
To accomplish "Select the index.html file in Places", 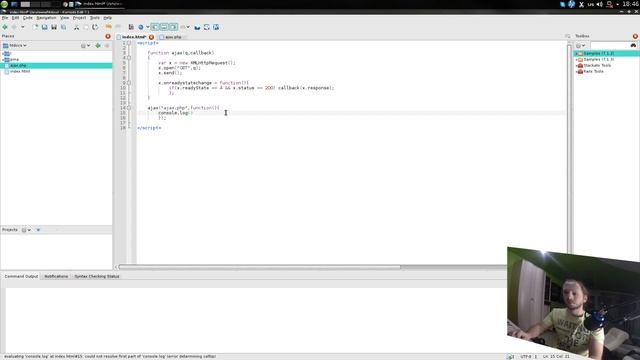I will (56, 71).
